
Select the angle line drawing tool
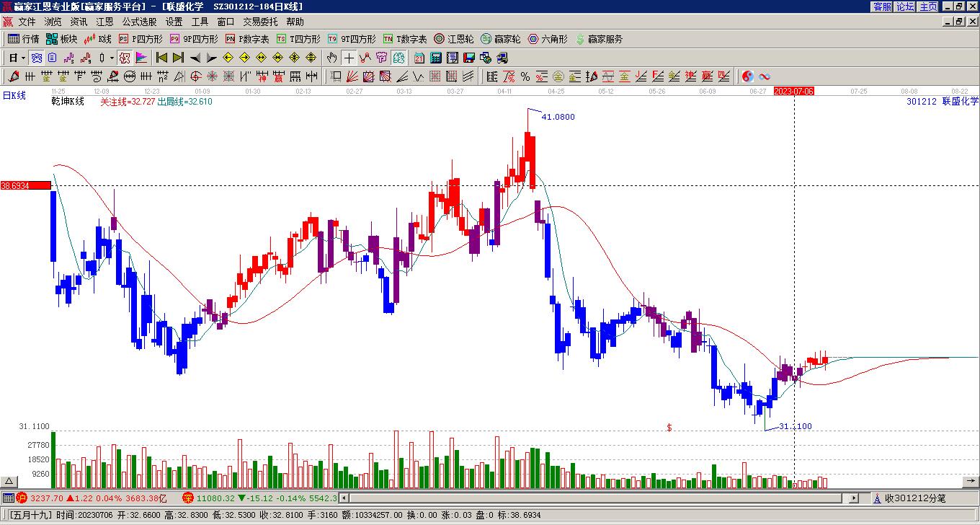[402, 76]
